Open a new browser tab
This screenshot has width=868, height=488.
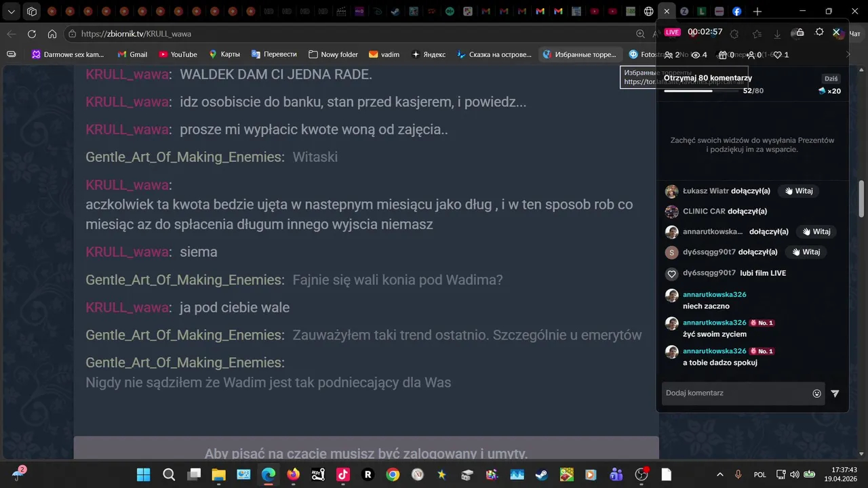(x=757, y=12)
